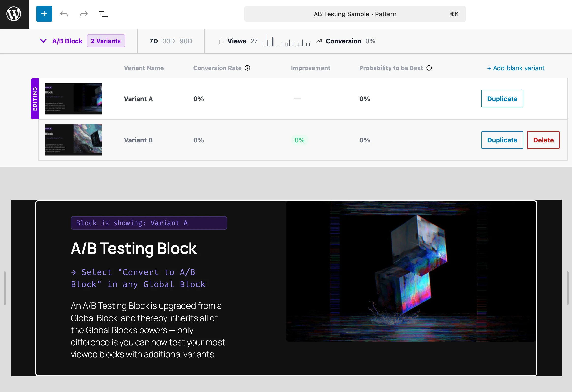Click the redo arrow icon
The height and width of the screenshot is (392, 572).
(x=84, y=14)
